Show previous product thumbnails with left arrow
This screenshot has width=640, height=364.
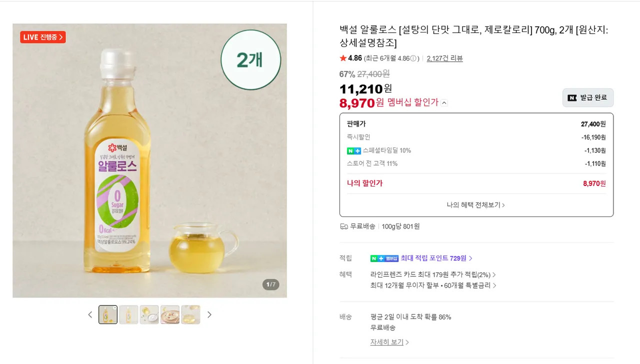(90, 314)
